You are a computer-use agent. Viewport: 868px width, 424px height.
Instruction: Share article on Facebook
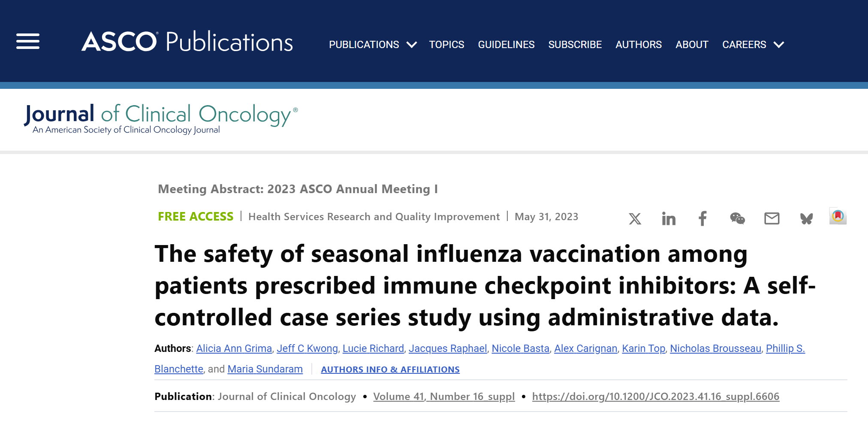(702, 218)
